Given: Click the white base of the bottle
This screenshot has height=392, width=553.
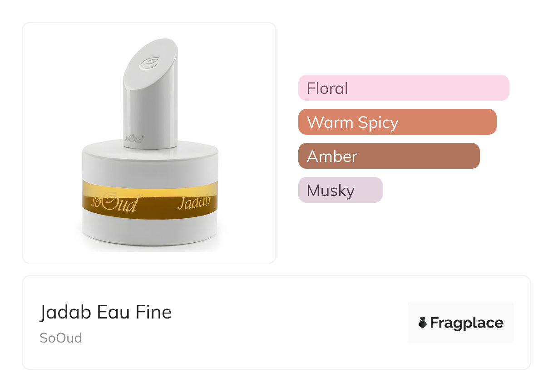Looking at the screenshot, I should [x=150, y=231].
